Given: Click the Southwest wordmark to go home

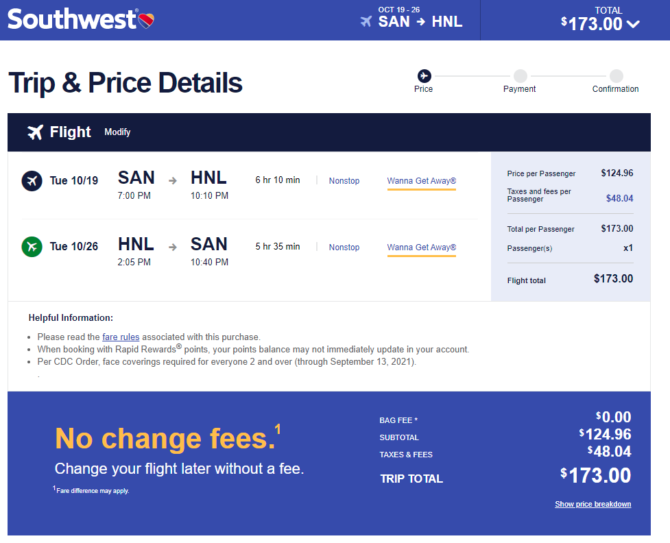Looking at the screenshot, I should (x=72, y=20).
